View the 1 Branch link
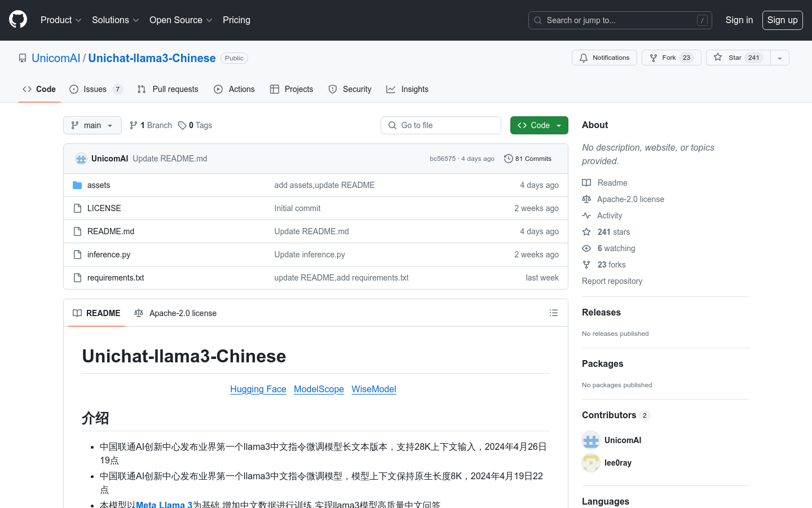This screenshot has width=812, height=508. point(151,125)
